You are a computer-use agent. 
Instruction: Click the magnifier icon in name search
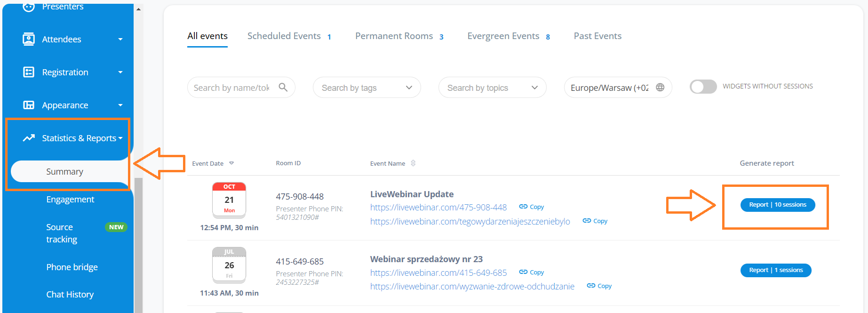283,87
